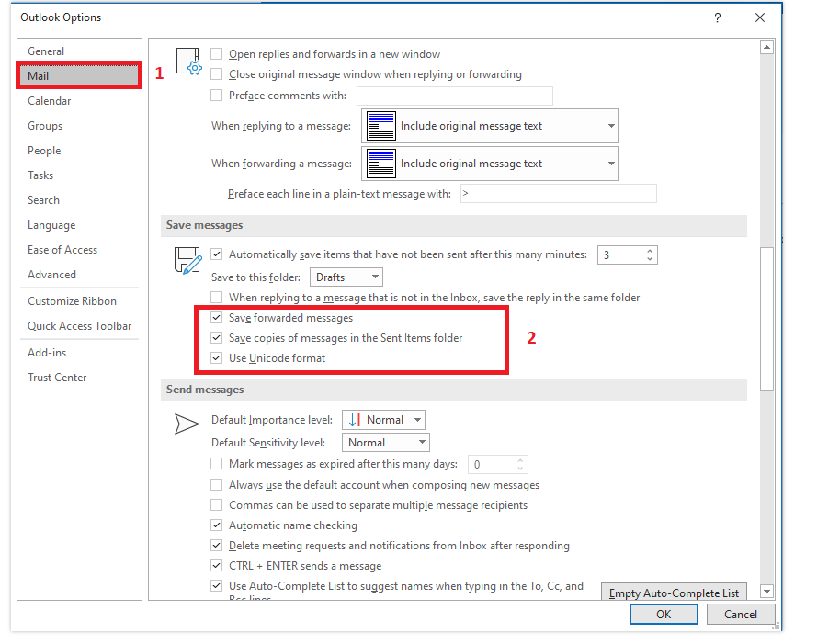
Task: Check Always use the default account option
Action: pyautogui.click(x=216, y=485)
